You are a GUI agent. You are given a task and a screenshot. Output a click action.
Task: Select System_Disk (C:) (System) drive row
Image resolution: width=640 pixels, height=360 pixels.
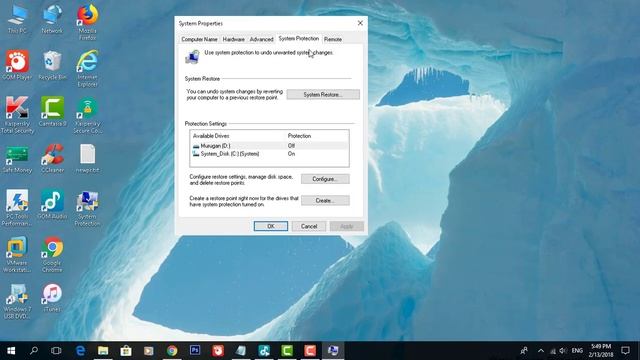point(269,154)
